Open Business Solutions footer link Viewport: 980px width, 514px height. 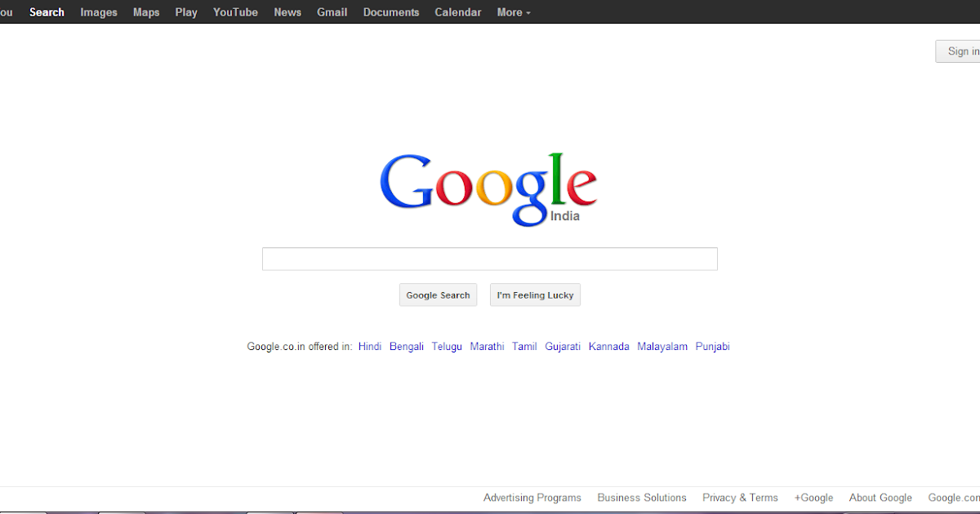coord(642,498)
